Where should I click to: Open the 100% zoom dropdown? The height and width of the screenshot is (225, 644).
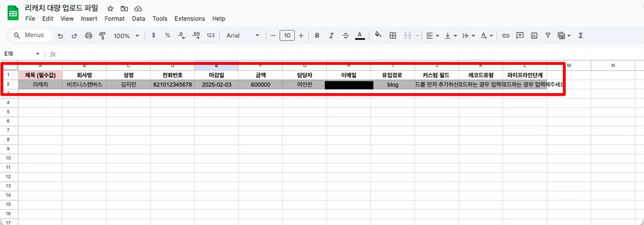point(126,36)
